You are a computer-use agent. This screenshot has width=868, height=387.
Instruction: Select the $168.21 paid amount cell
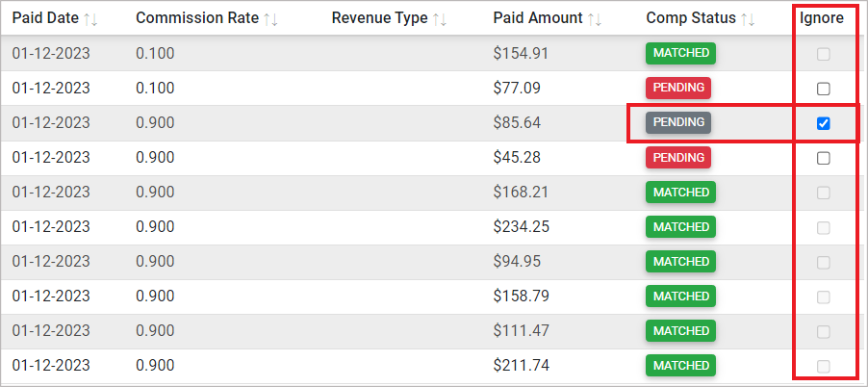pyautogui.click(x=521, y=193)
